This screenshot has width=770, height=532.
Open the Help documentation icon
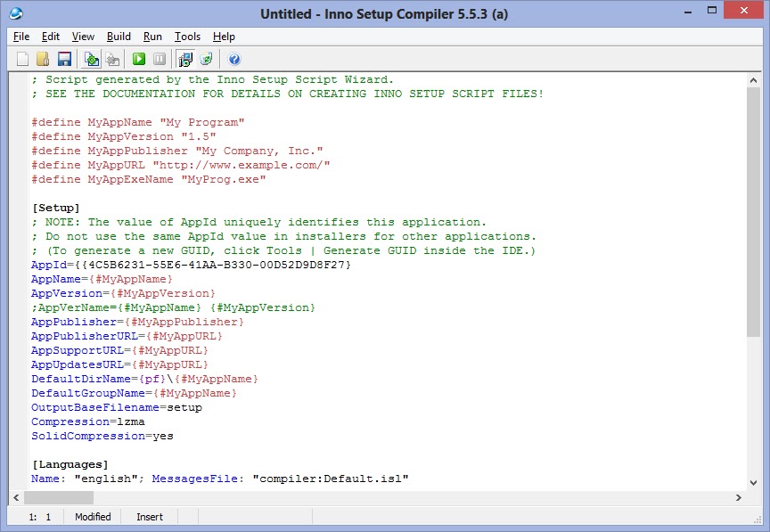[x=233, y=59]
